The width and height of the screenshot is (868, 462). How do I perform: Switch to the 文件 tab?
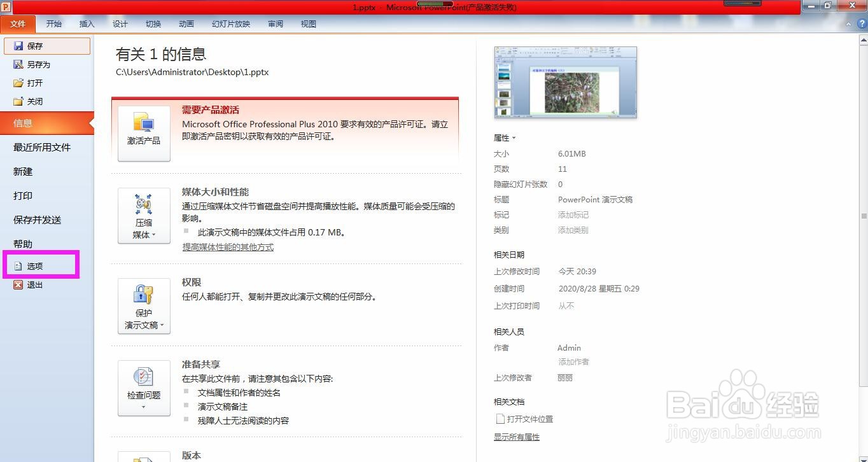click(x=18, y=24)
